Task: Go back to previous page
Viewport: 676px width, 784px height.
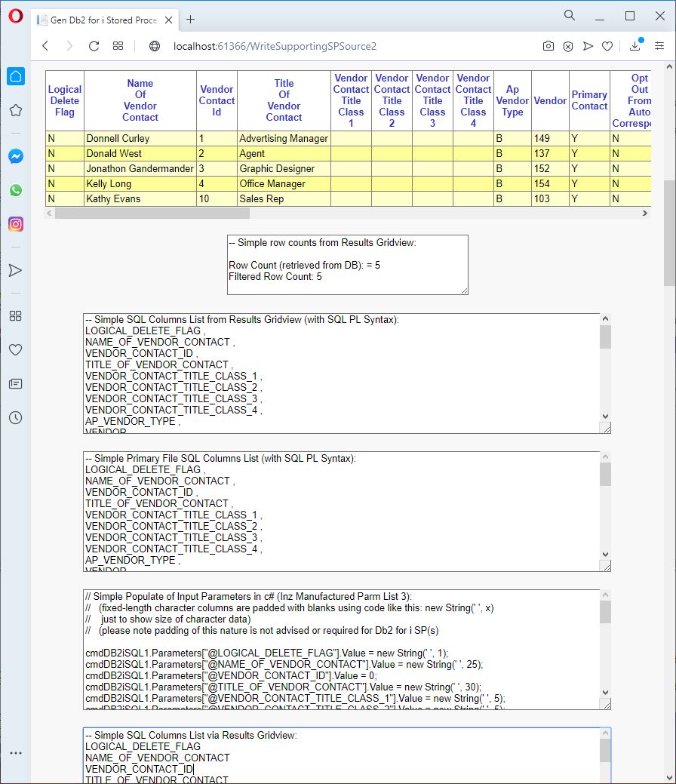Action: coord(45,46)
